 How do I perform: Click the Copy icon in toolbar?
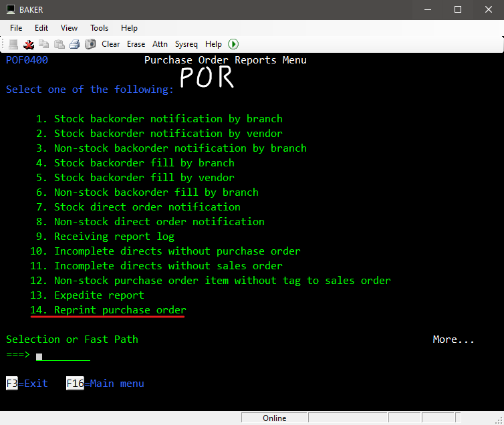[x=44, y=44]
